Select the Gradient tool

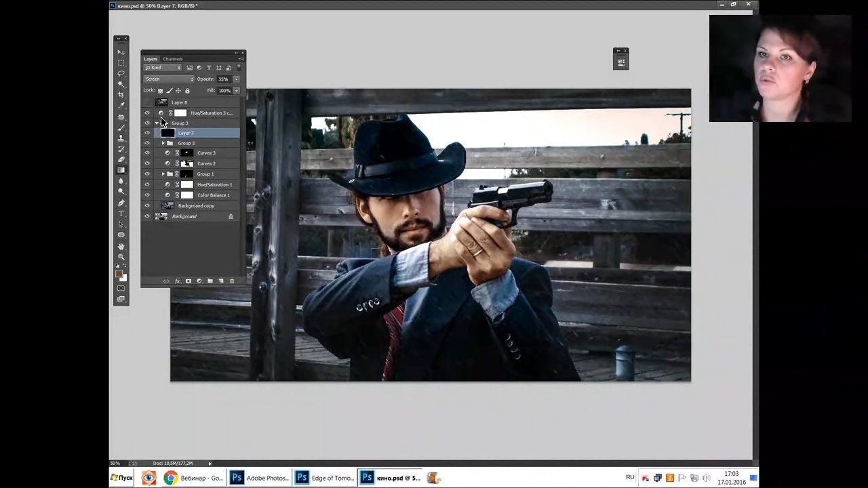tap(121, 170)
